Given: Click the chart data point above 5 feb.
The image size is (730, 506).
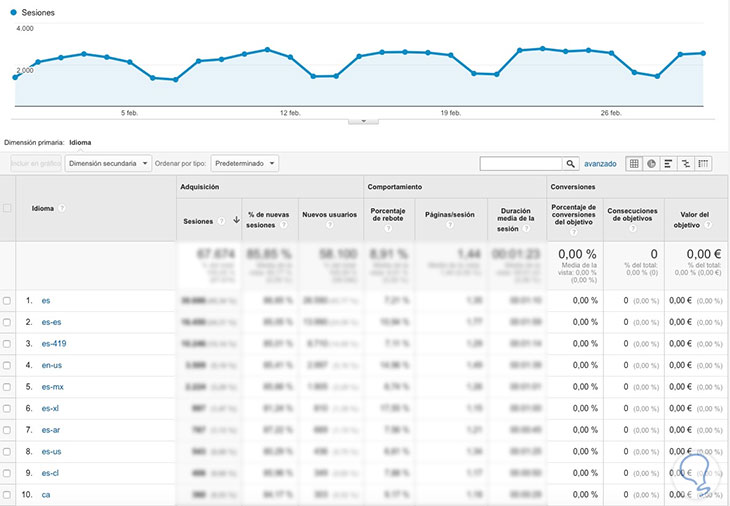Looking at the screenshot, I should [130, 62].
